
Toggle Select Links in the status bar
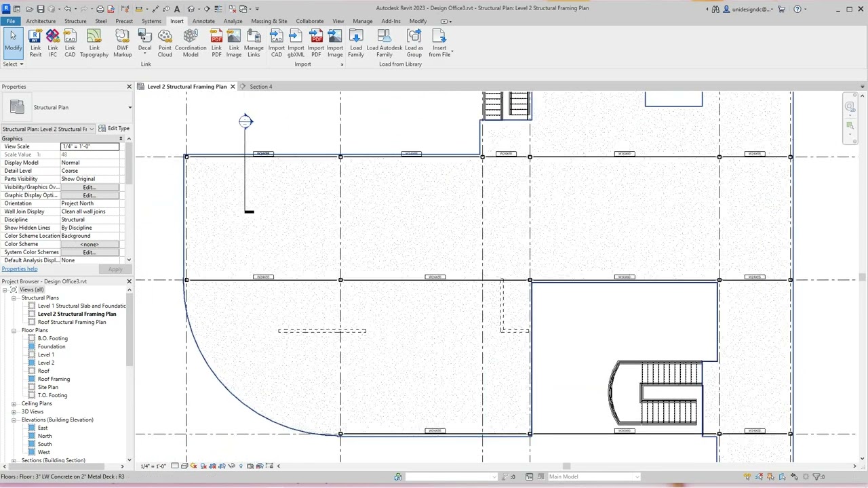pos(747,476)
